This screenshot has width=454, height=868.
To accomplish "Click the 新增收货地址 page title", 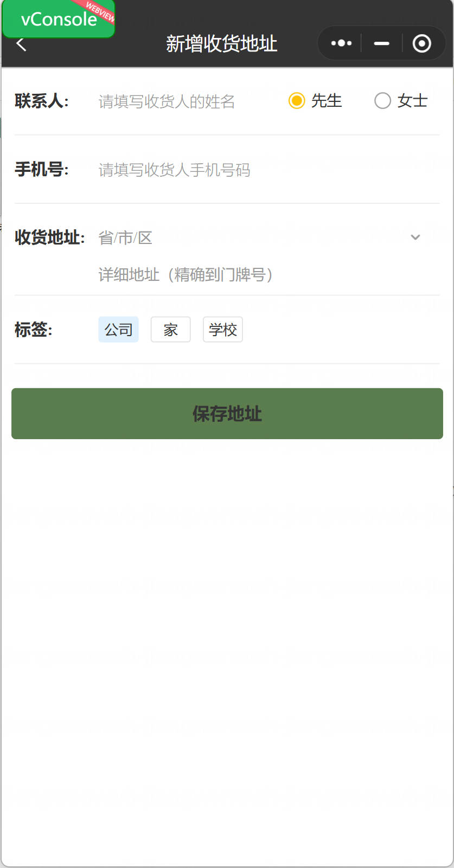I will pos(221,43).
